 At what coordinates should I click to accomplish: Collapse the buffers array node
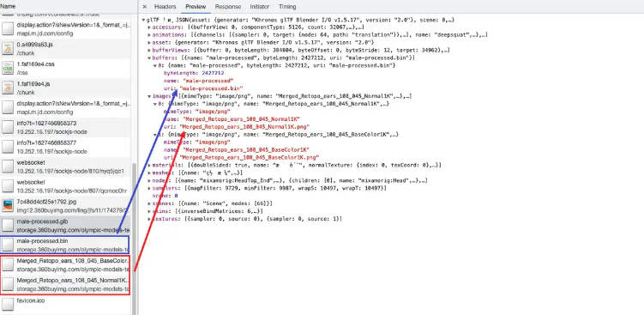[149, 58]
